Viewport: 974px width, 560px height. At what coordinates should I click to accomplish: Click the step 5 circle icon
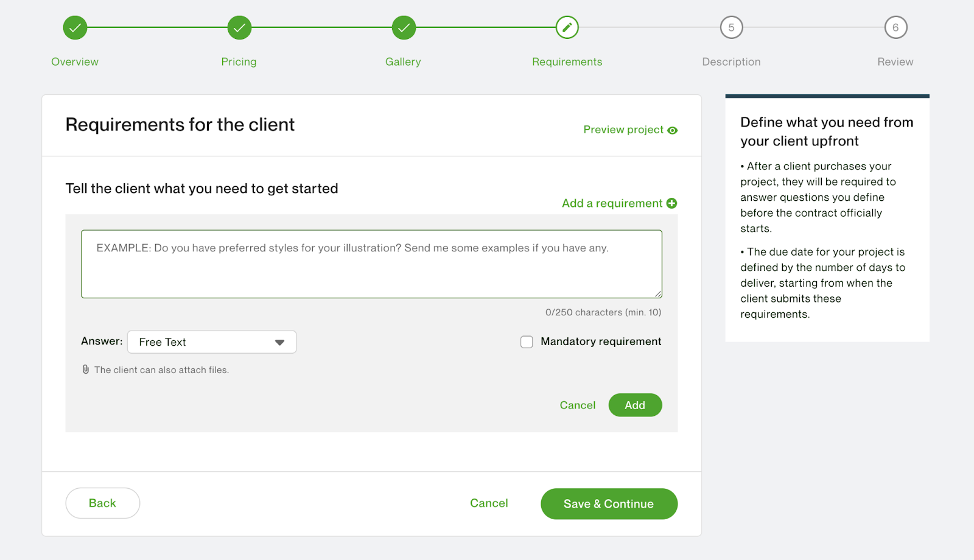pos(731,27)
